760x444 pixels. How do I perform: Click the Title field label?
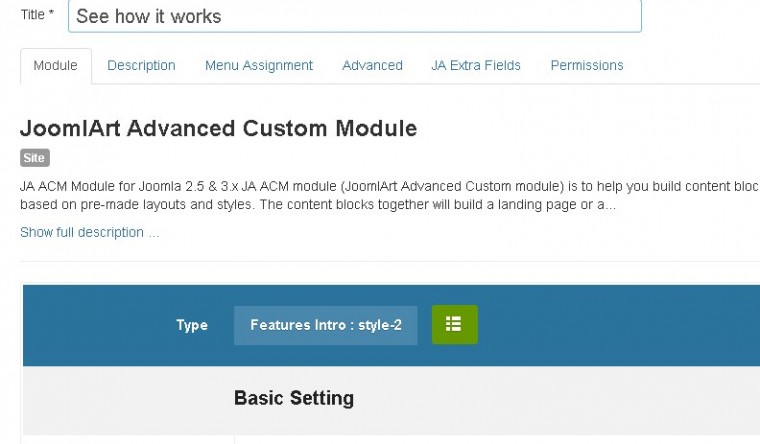pyautogui.click(x=32, y=16)
